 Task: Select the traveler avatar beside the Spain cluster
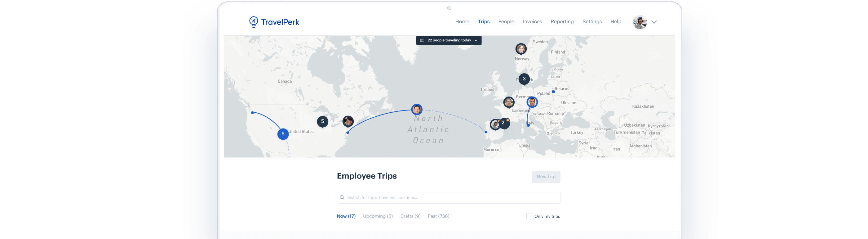pos(494,125)
